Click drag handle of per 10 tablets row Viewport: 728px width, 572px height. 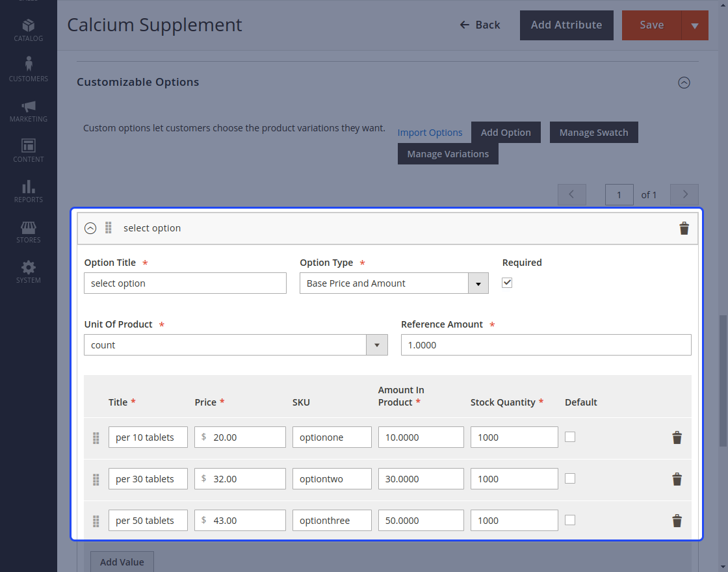96,438
